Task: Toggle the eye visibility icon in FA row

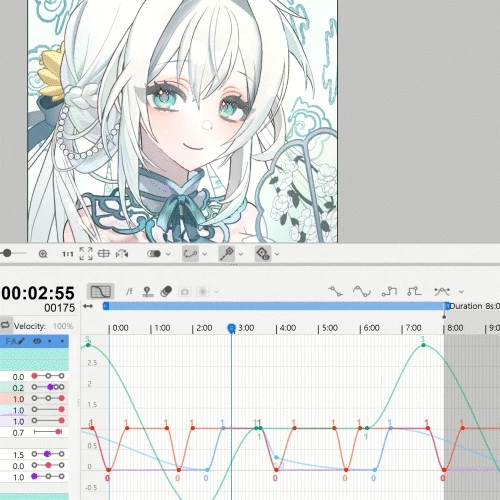Action: click(x=37, y=341)
